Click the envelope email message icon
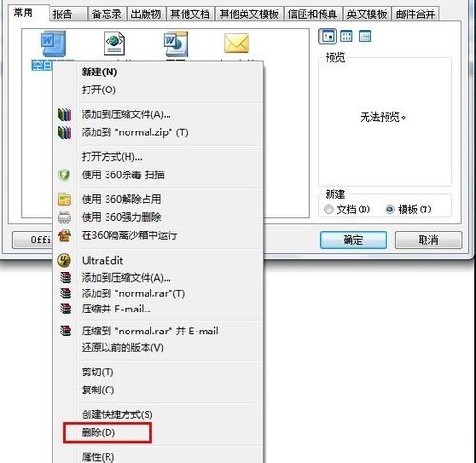The image size is (476, 463). pyautogui.click(x=236, y=44)
